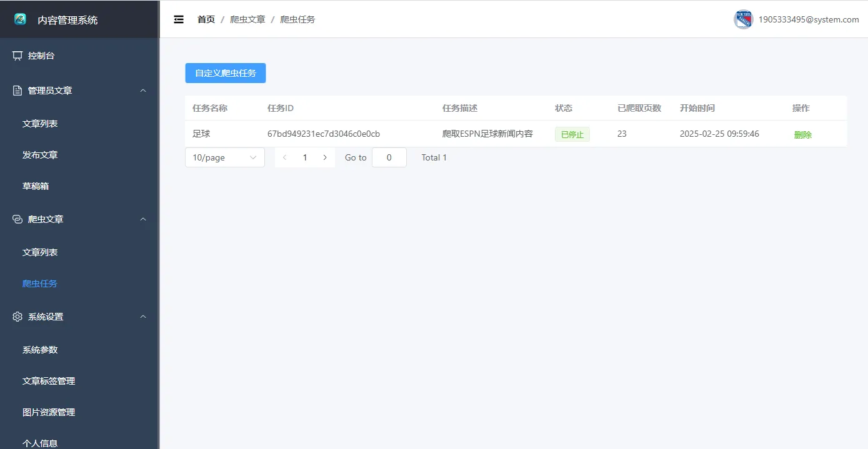Click the crawled pages value 23
The image size is (868, 449).
tap(622, 134)
